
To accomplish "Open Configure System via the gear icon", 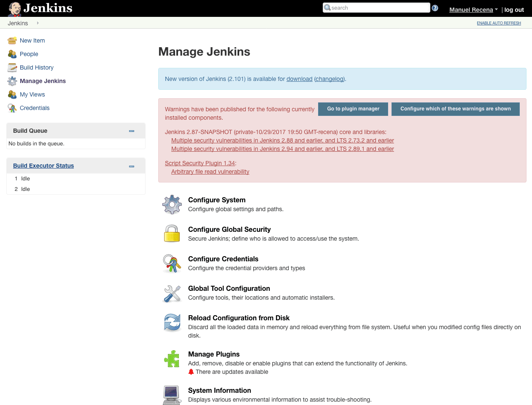I will point(172,204).
